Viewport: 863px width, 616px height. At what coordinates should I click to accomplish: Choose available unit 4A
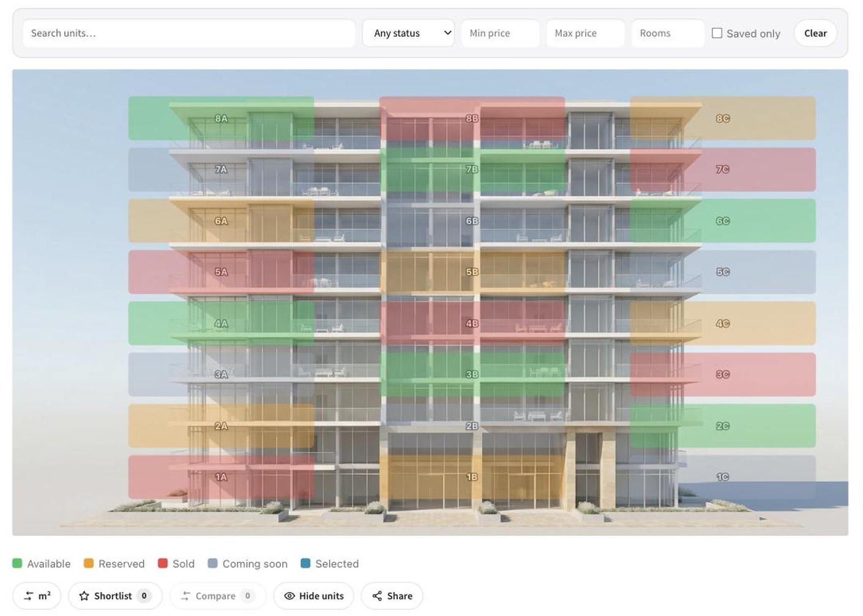(x=221, y=323)
